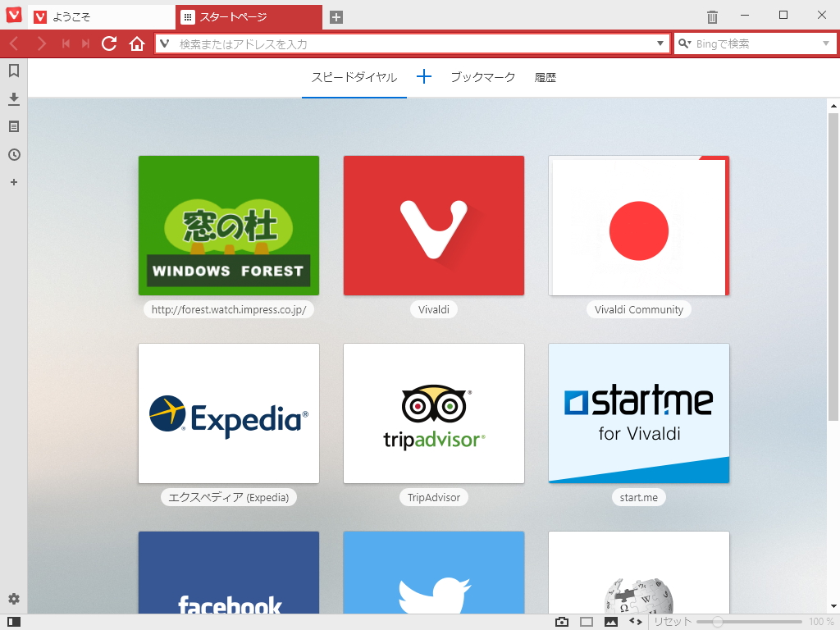840x630 pixels.
Task: Open the Notes side panel
Action: (x=14, y=126)
